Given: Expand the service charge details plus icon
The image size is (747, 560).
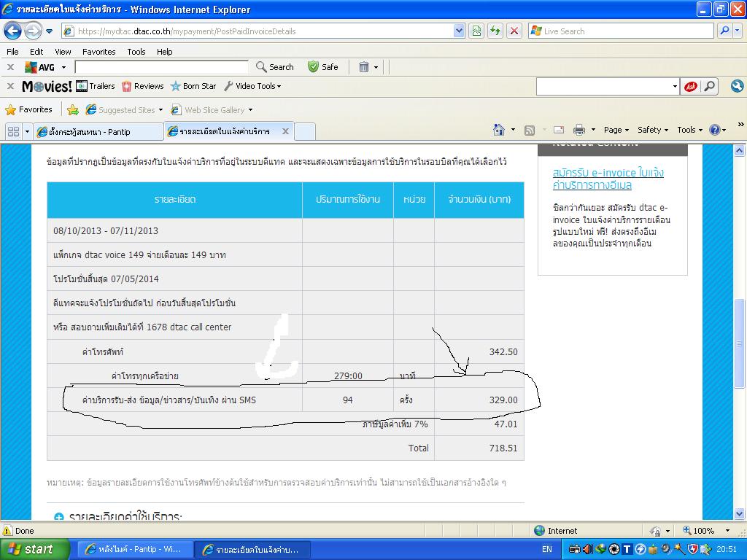Looking at the screenshot, I should click(59, 517).
